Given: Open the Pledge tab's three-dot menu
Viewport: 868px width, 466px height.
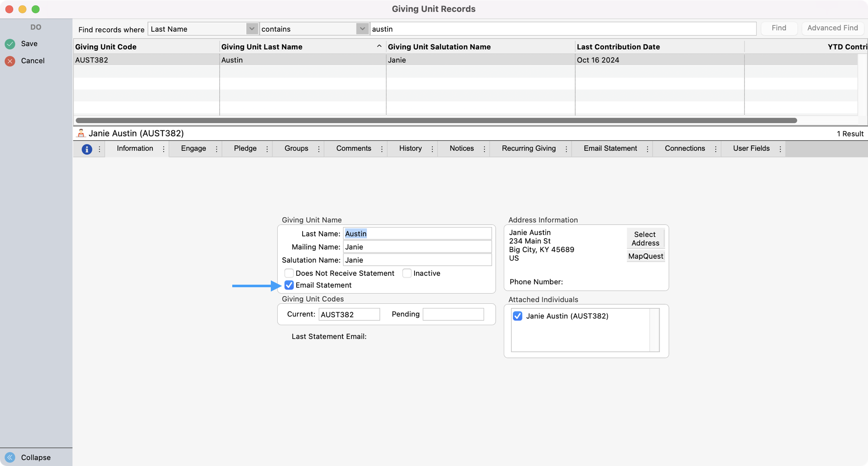Looking at the screenshot, I should point(267,149).
